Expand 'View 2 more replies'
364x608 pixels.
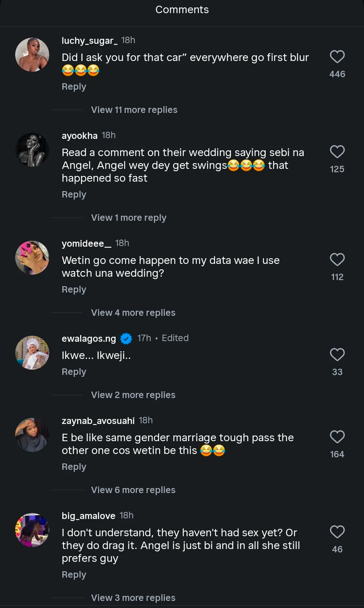click(x=133, y=395)
